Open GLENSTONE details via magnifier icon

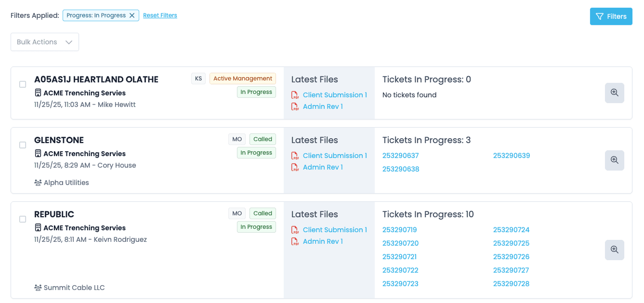(x=614, y=160)
